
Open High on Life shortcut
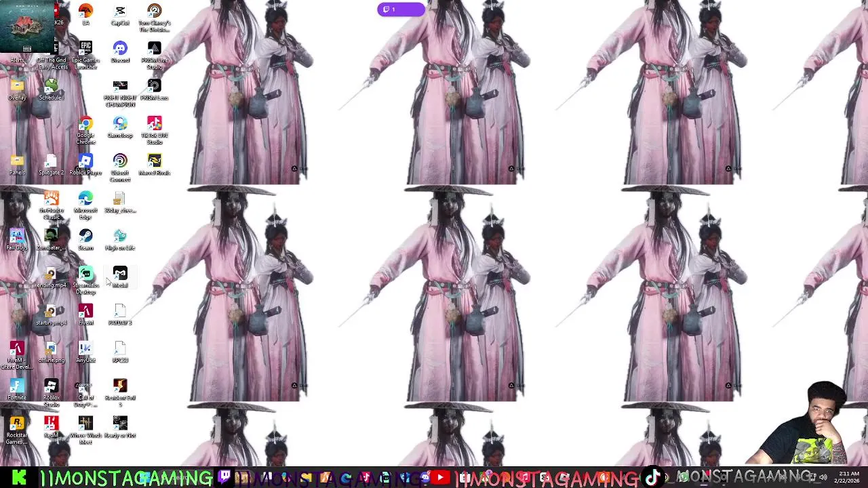(x=120, y=240)
